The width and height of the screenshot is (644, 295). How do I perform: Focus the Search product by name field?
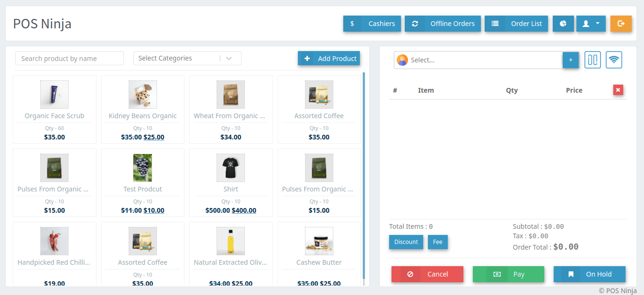pos(70,59)
